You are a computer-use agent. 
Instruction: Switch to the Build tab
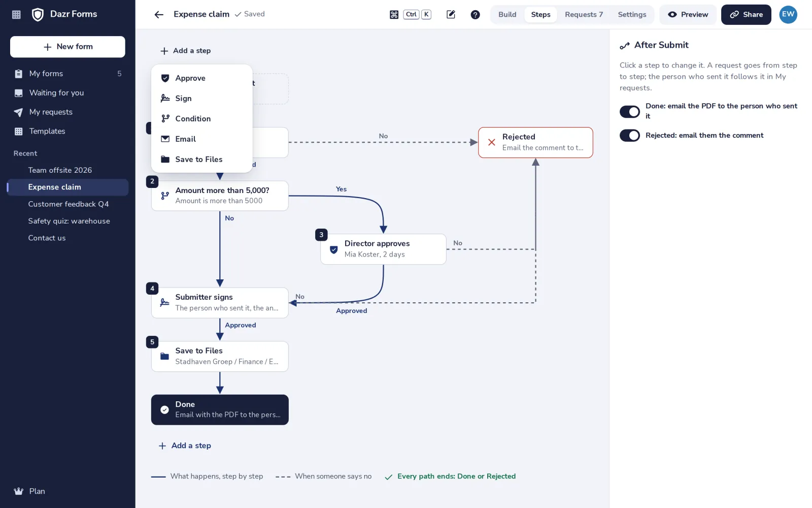(507, 14)
